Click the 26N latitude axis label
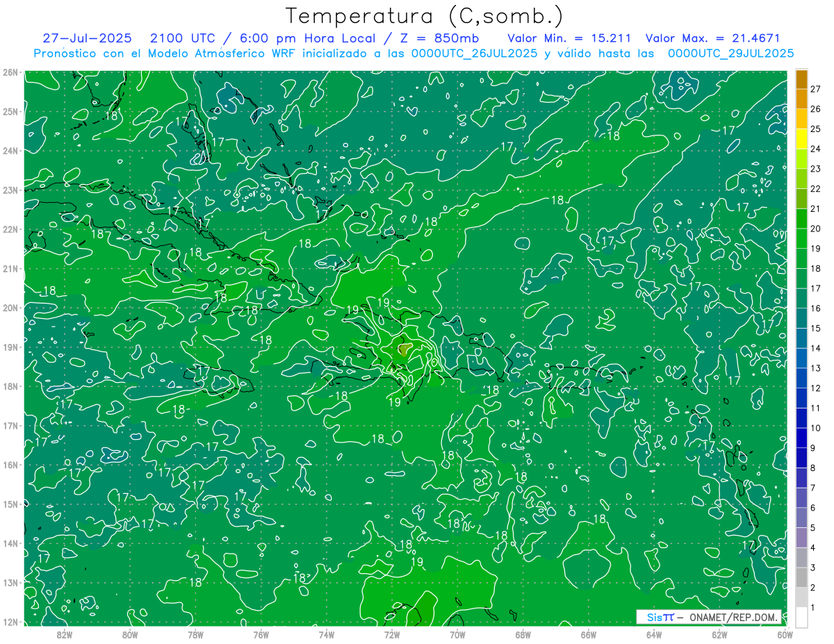This screenshot has width=834, height=644. tap(10, 72)
